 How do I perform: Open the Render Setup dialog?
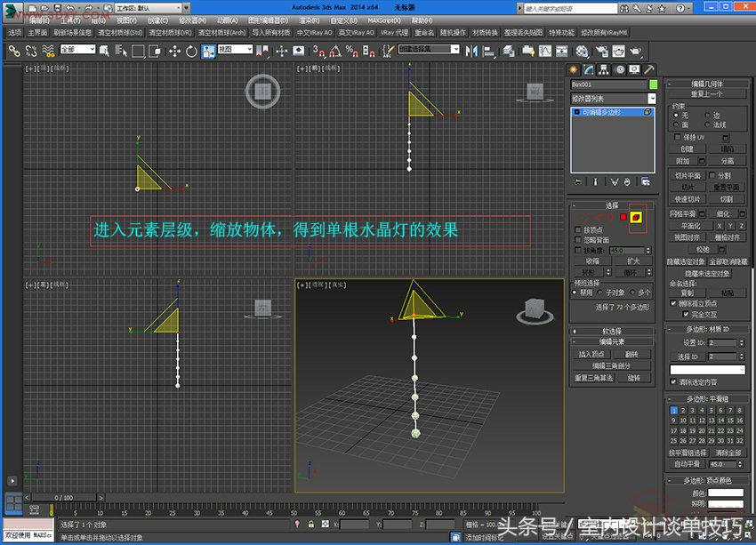tap(600, 51)
